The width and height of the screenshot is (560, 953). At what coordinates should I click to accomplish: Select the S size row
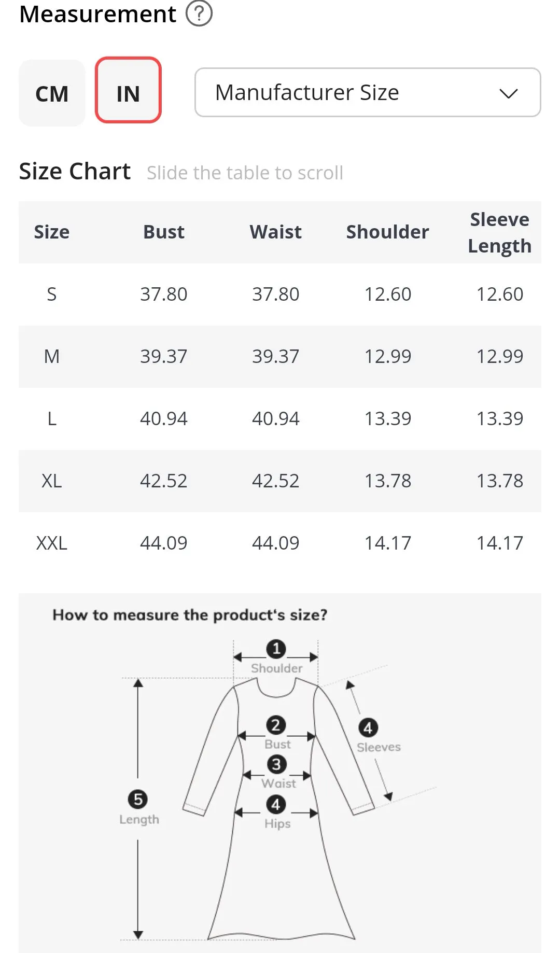pos(280,294)
